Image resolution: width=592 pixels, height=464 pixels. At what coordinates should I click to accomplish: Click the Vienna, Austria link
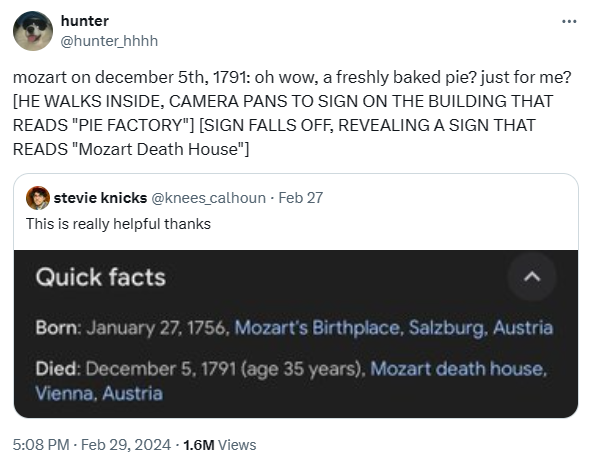[99, 393]
